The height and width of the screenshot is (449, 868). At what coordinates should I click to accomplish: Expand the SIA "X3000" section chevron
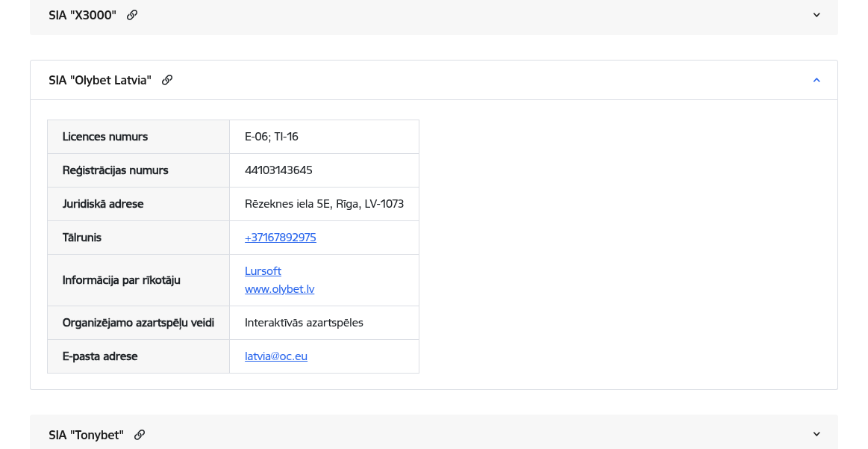coord(817,15)
